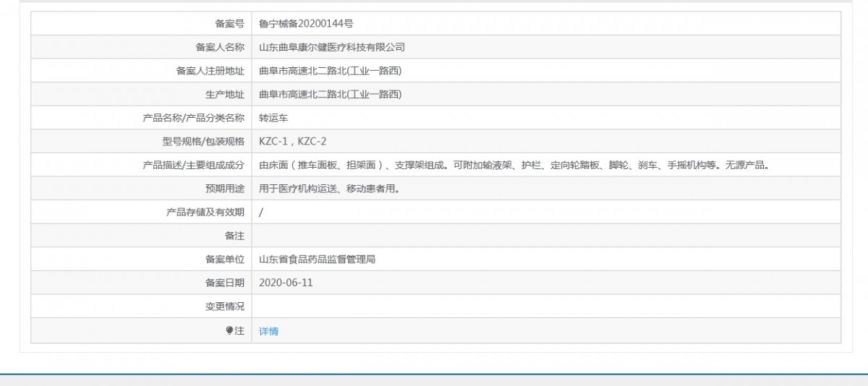Image resolution: width=868 pixels, height=386 pixels.
Task: Click the 备注 row label
Action: (x=234, y=236)
